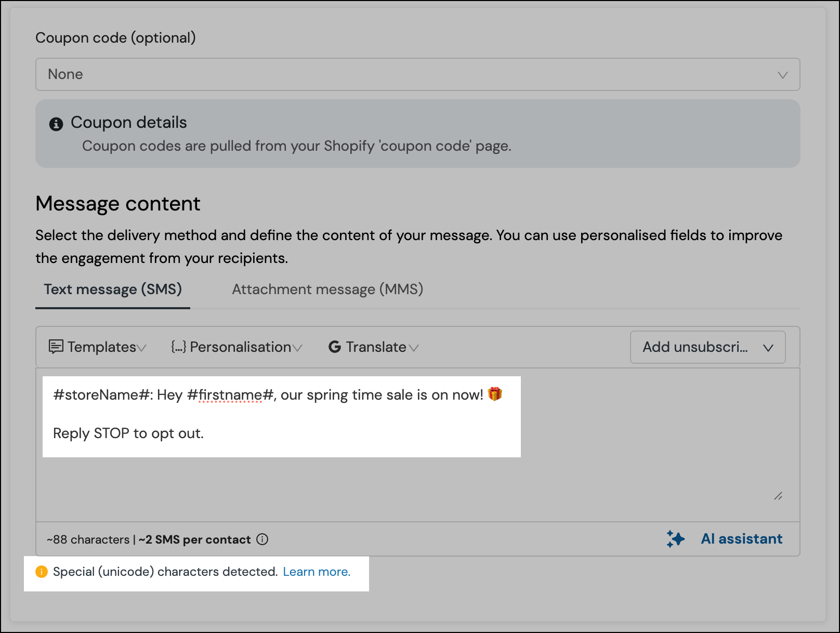Viewport: 840px width, 633px height.
Task: Expand the Templates chevron
Action: [x=141, y=348]
